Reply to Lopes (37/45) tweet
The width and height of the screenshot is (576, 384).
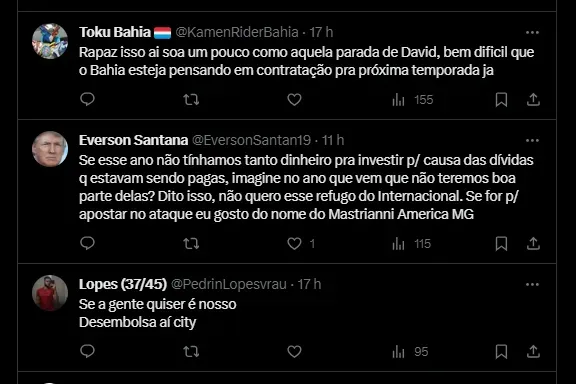point(87,351)
